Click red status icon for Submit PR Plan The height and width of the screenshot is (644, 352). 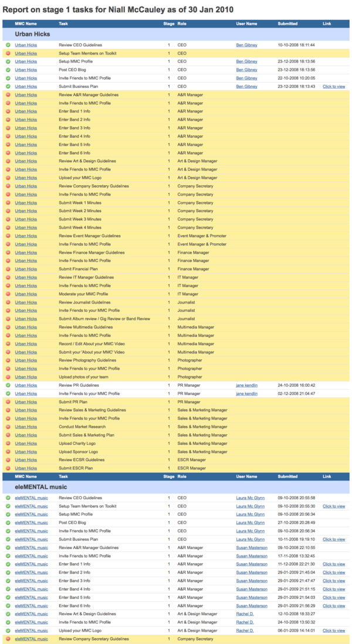pos(8,401)
